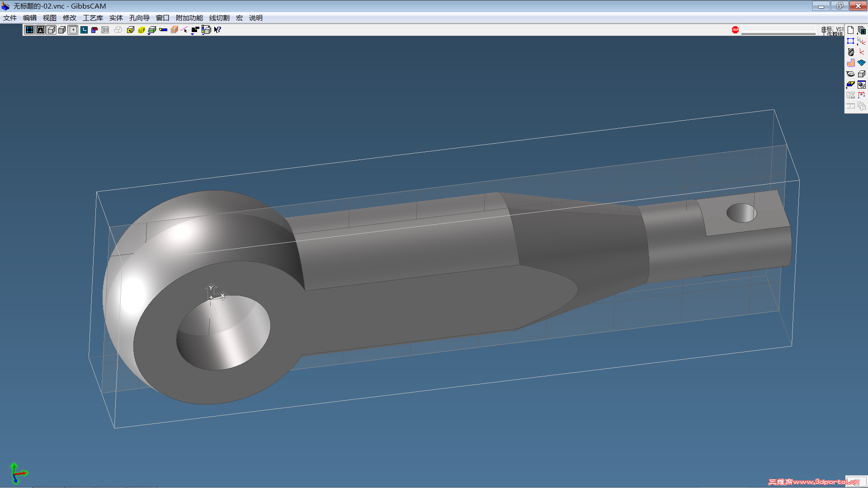868x488 pixels.
Task: Toggle the dashed selection box mode button
Action: pyautogui.click(x=73, y=30)
